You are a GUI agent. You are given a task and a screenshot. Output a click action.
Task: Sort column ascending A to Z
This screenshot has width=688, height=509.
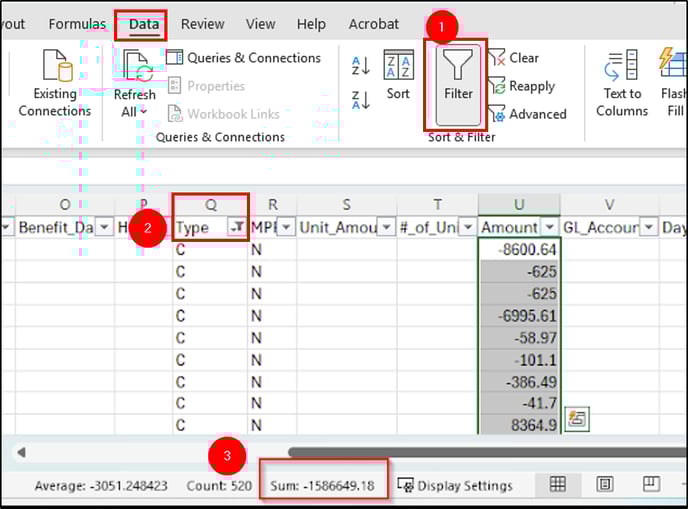coord(361,66)
